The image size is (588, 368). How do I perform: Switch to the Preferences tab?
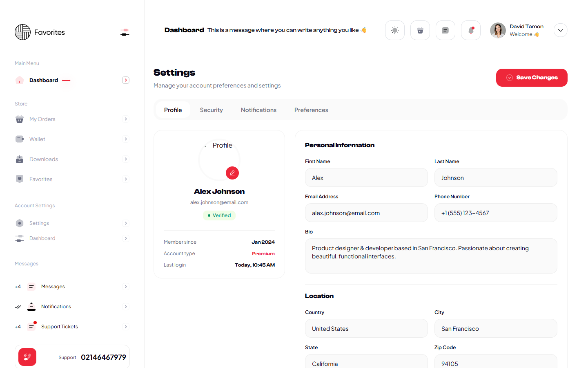click(311, 110)
